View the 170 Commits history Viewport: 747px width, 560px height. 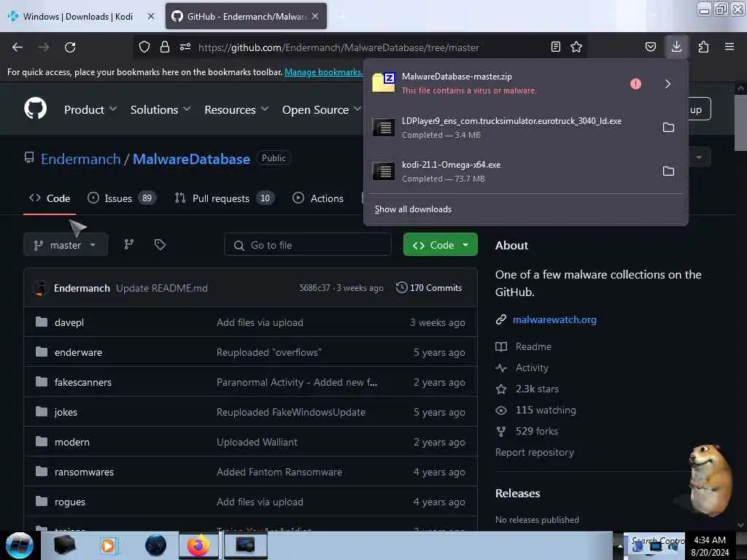tap(429, 287)
